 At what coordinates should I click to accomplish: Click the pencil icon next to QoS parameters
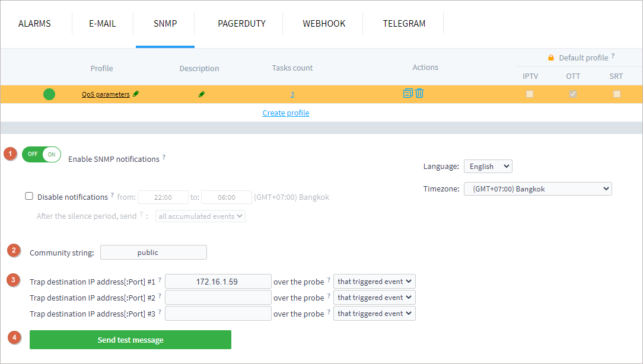pyautogui.click(x=136, y=94)
